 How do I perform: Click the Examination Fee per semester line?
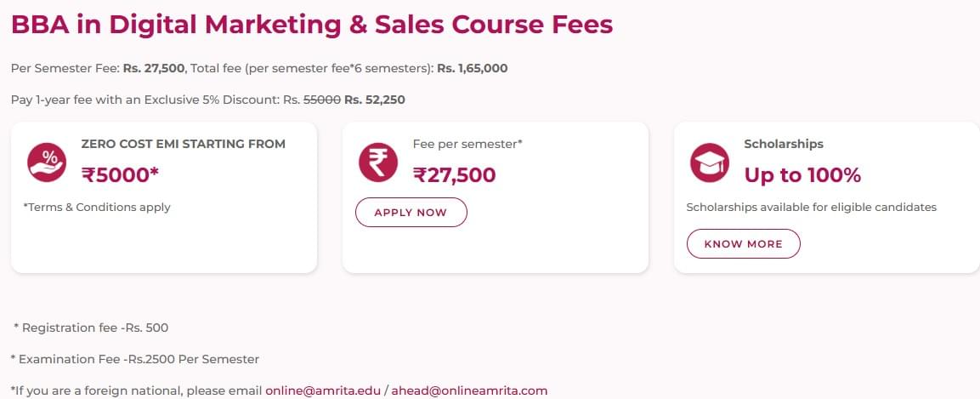click(x=134, y=359)
